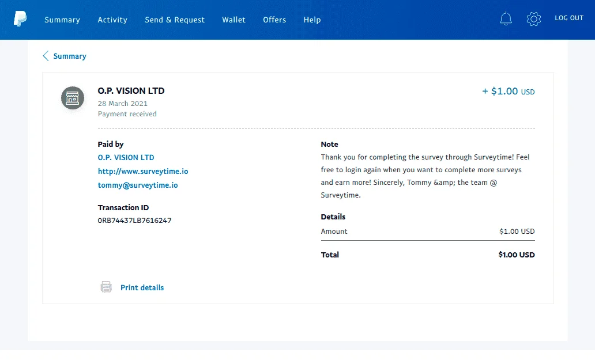Click the Paid by label

[111, 144]
